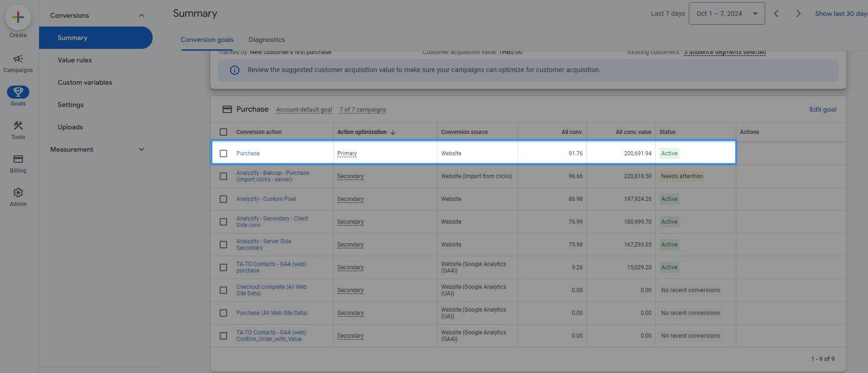This screenshot has height=373, width=868.
Task: Open the Campaigns megaphone icon
Action: click(18, 59)
